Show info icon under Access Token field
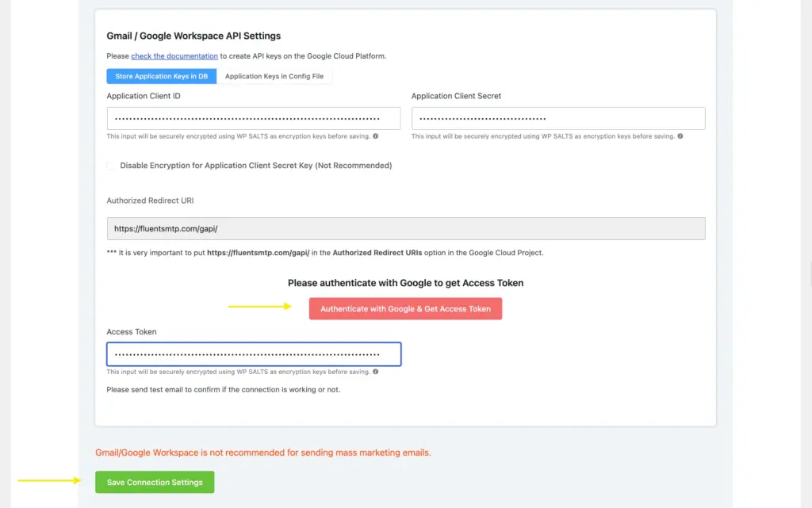The width and height of the screenshot is (812, 508). pos(375,372)
